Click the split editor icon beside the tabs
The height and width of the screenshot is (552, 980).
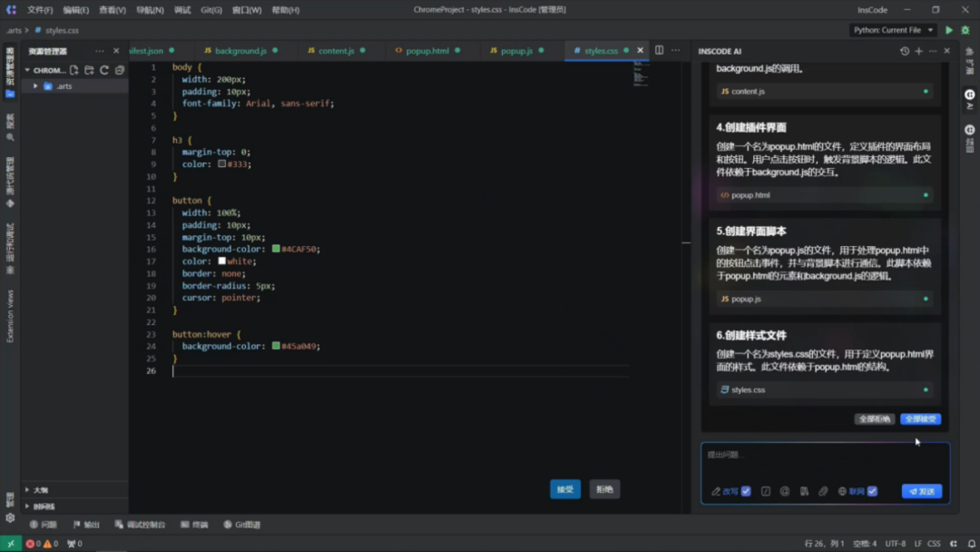659,51
